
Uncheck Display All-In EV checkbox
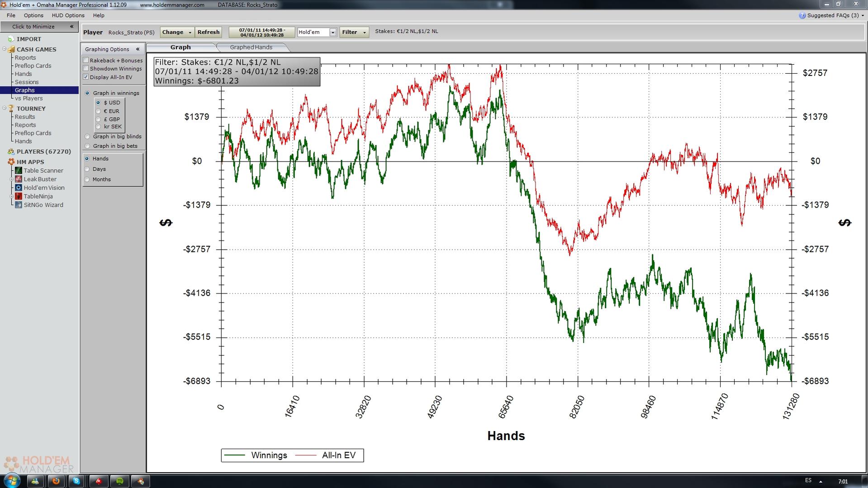point(86,77)
